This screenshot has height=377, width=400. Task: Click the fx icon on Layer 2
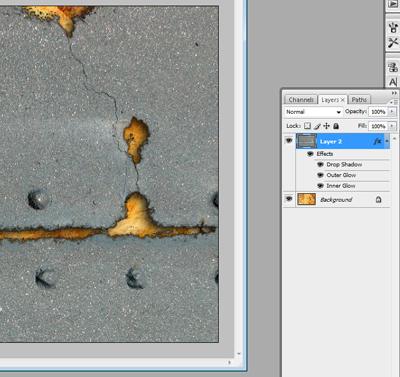(377, 142)
